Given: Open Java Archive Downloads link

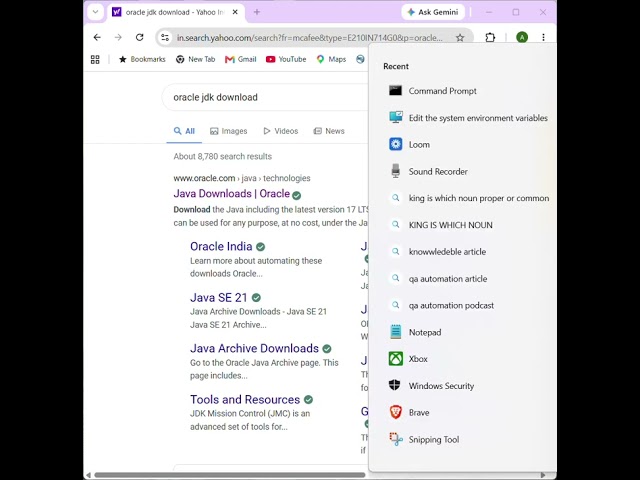Looking at the screenshot, I should coord(254,348).
